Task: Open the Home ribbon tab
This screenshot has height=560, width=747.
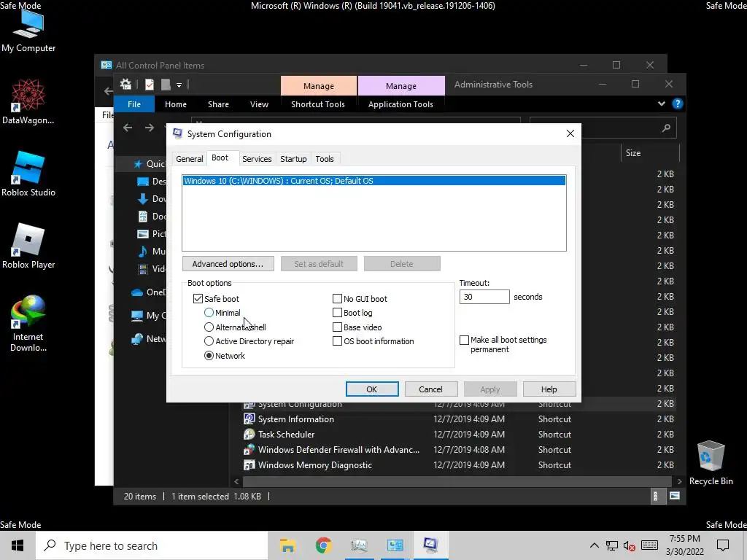Action: (176, 104)
